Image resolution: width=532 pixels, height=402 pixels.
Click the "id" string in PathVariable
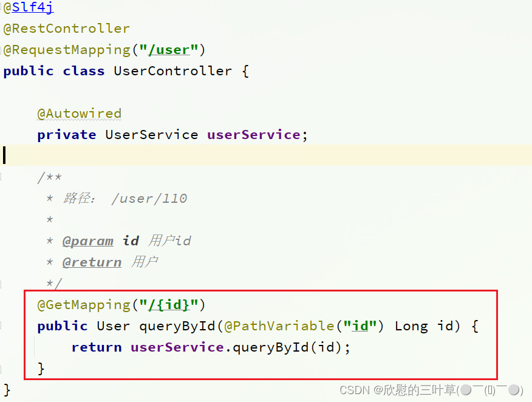(x=360, y=325)
